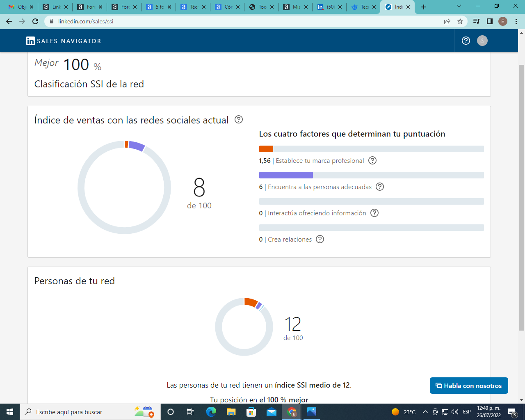Viewport: 525px width, 420px height.
Task: Open Cortana circle icon in taskbar
Action: [171, 412]
